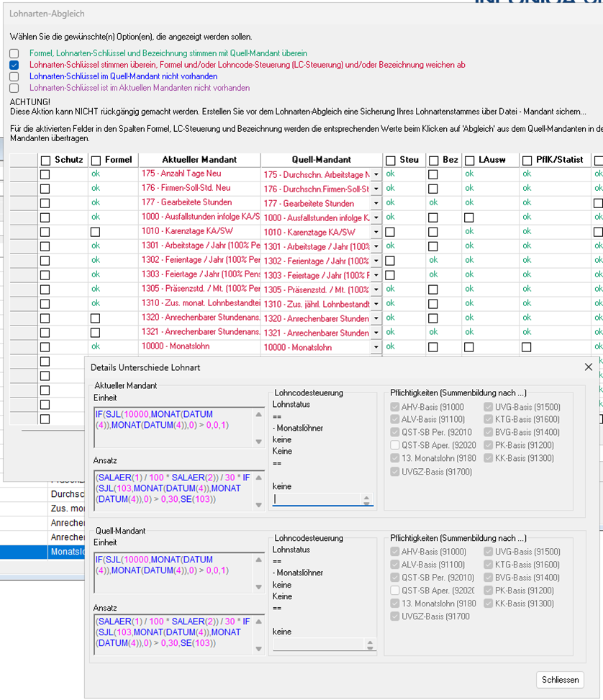Click the Aktueller Mandant Lohncodesteuerung spinner arrows

click(x=366, y=500)
